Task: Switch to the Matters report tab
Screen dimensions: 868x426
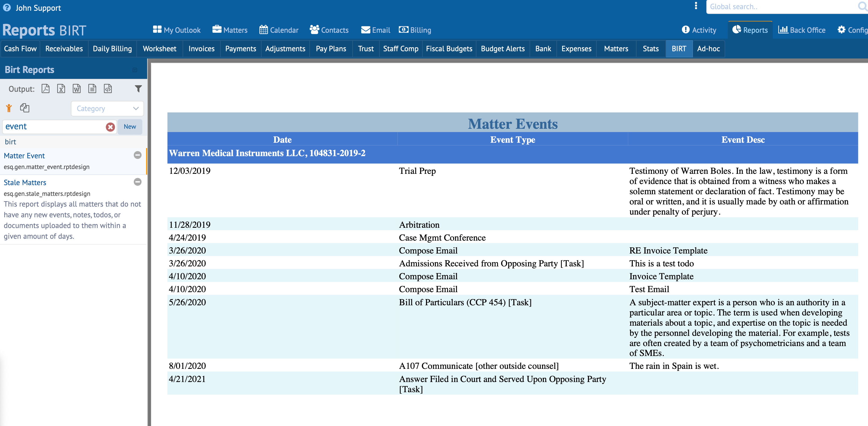Action: tap(616, 49)
